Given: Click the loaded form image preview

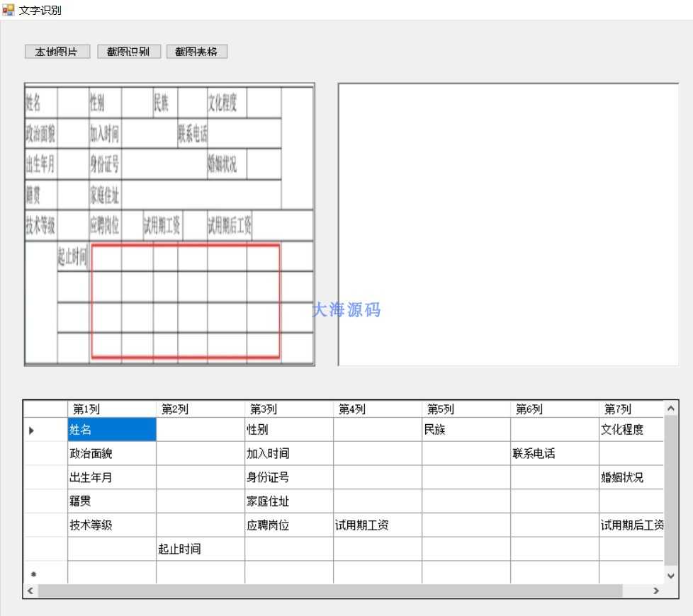Looking at the screenshot, I should pyautogui.click(x=170, y=224).
